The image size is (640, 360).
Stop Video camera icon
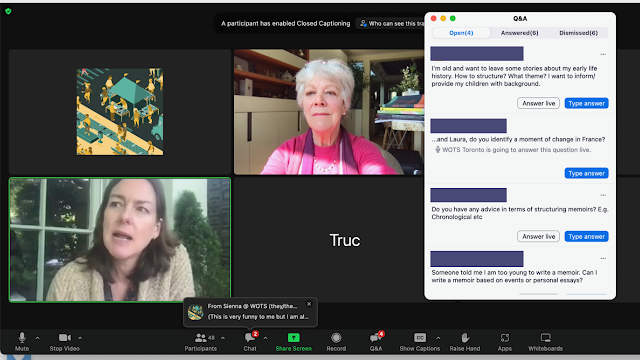65,338
